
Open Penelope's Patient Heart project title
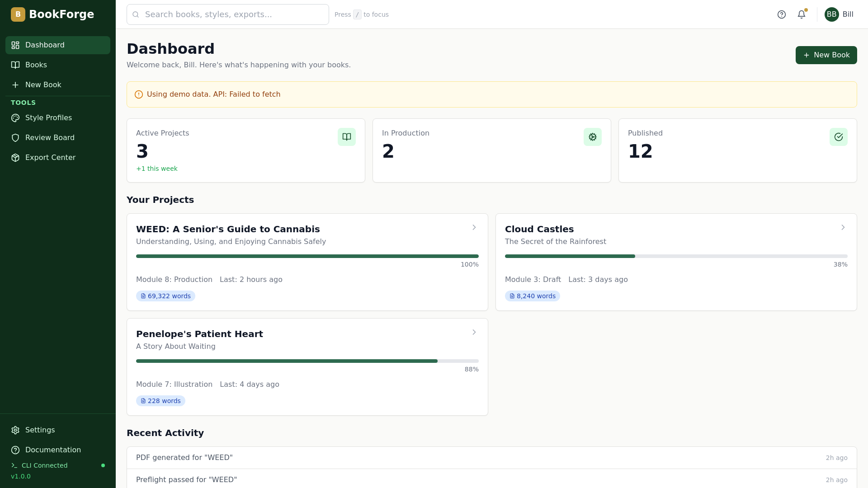click(x=199, y=334)
